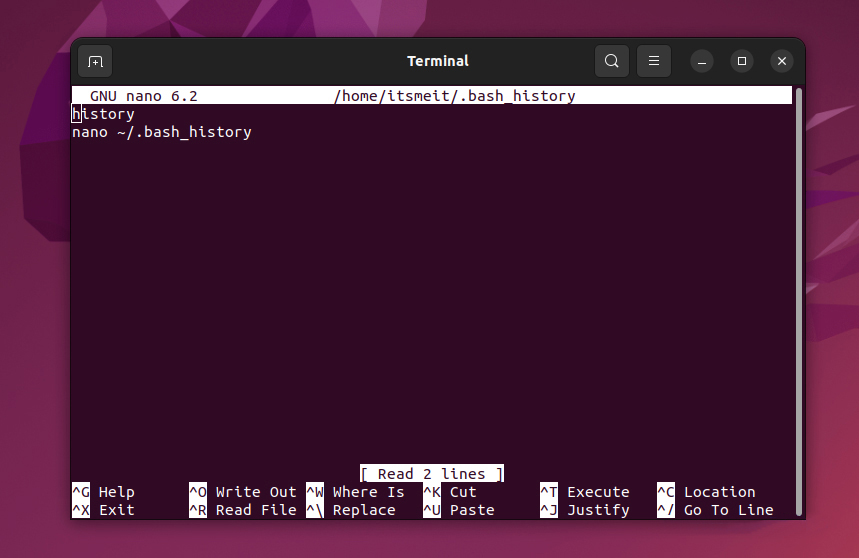This screenshot has height=558, width=859.
Task: Select the ^R Read File shortcut
Action: coord(243,510)
